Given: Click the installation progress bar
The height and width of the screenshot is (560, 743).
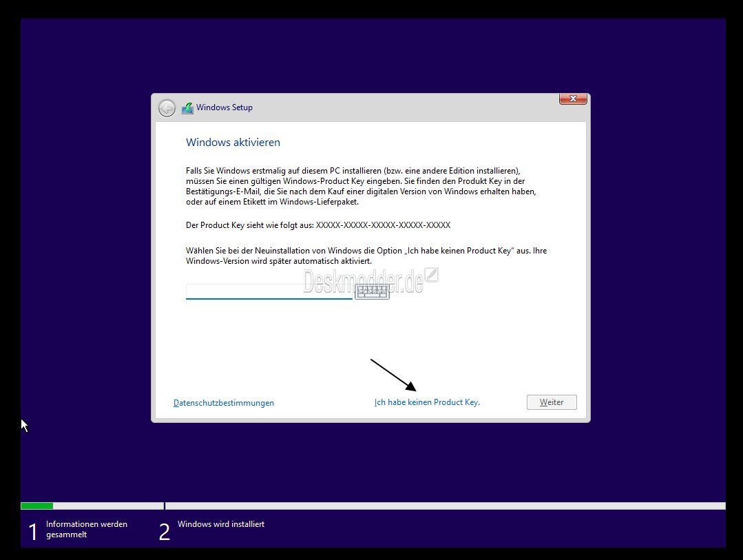Looking at the screenshot, I should coord(373,506).
